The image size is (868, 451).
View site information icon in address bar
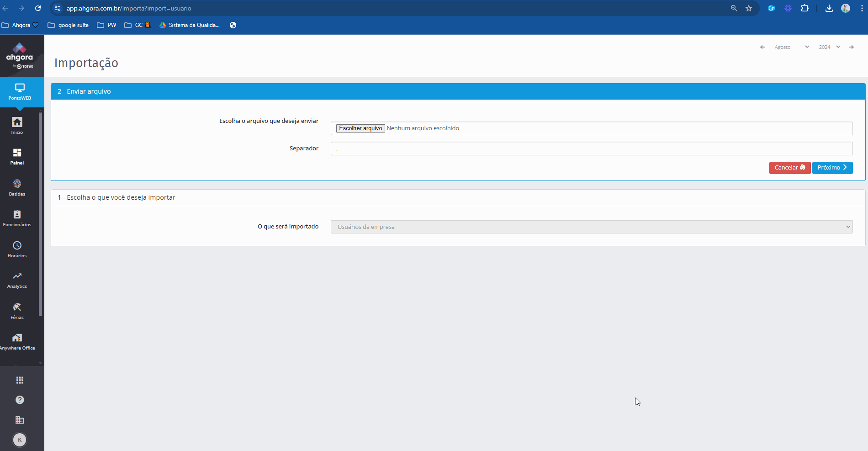58,8
